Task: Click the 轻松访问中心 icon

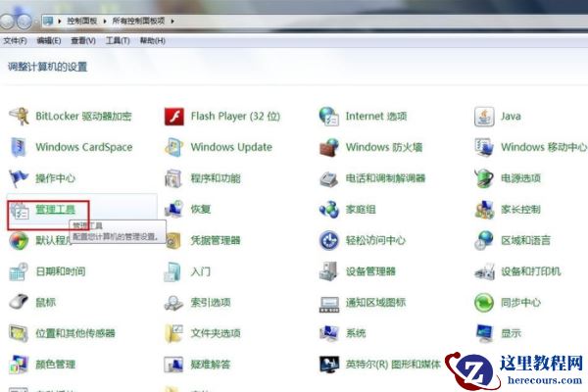Action: pyautogui.click(x=329, y=240)
